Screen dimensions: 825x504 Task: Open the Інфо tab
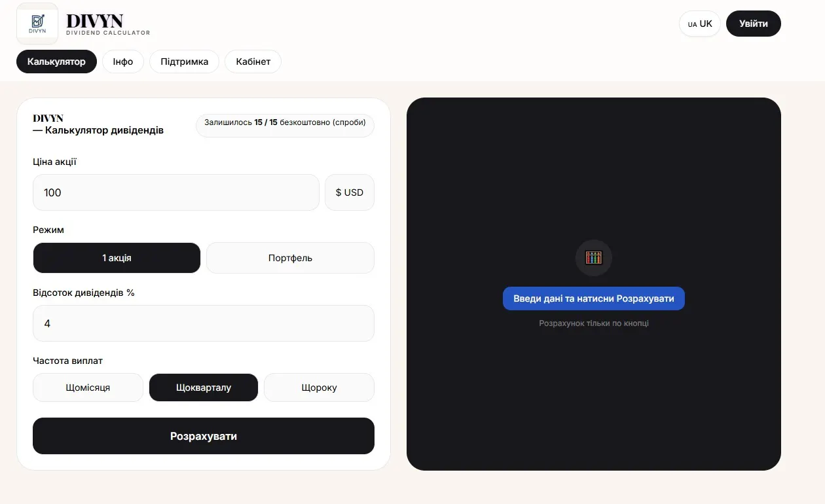(123, 62)
